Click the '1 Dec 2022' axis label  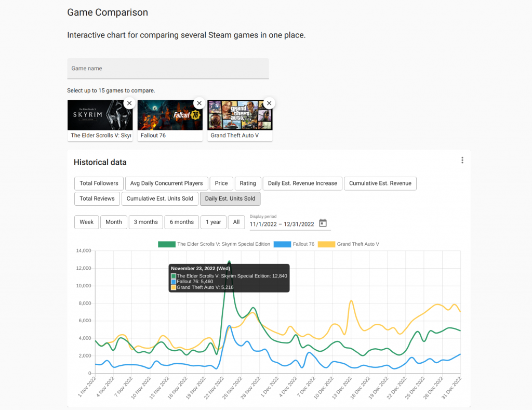click(x=270, y=387)
